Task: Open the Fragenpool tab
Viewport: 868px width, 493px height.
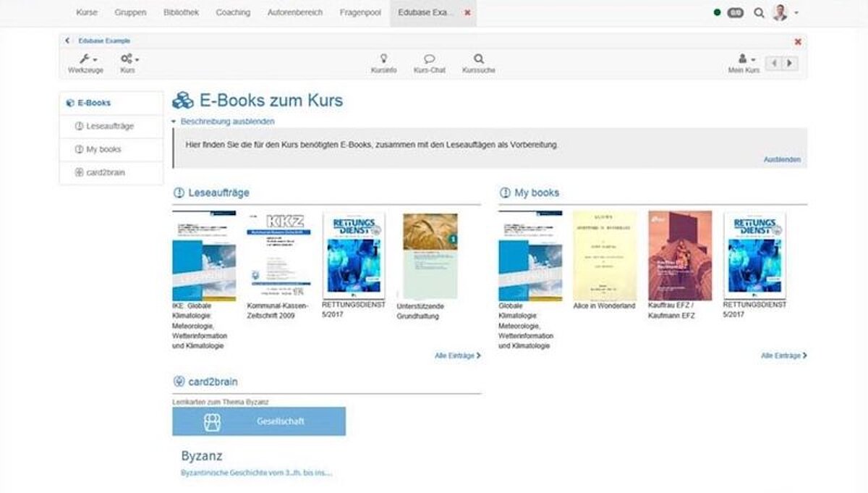Action: (360, 13)
